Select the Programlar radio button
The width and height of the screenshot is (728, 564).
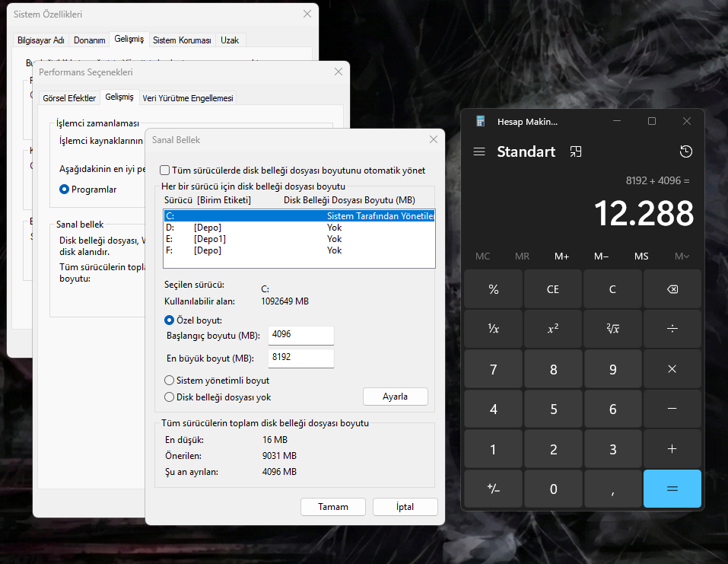tap(64, 189)
